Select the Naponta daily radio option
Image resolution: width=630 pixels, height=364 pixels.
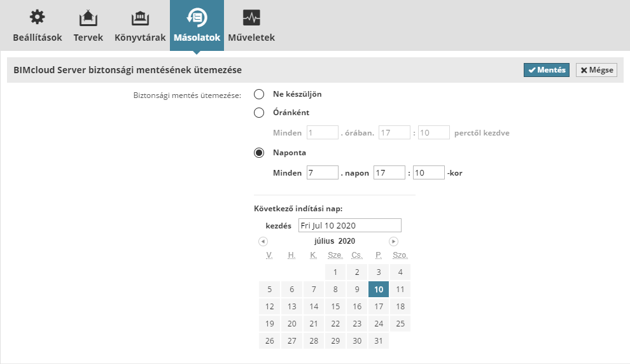coord(259,153)
